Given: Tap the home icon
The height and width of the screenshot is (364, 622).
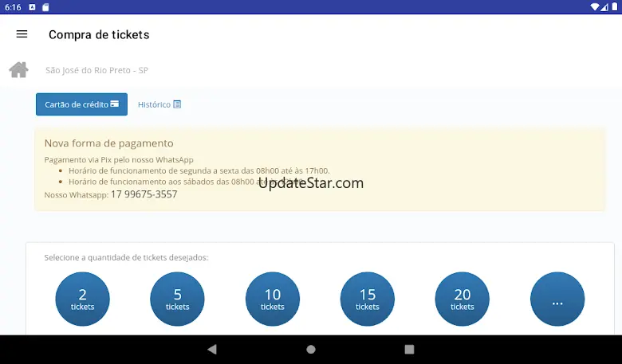Looking at the screenshot, I should click(18, 70).
